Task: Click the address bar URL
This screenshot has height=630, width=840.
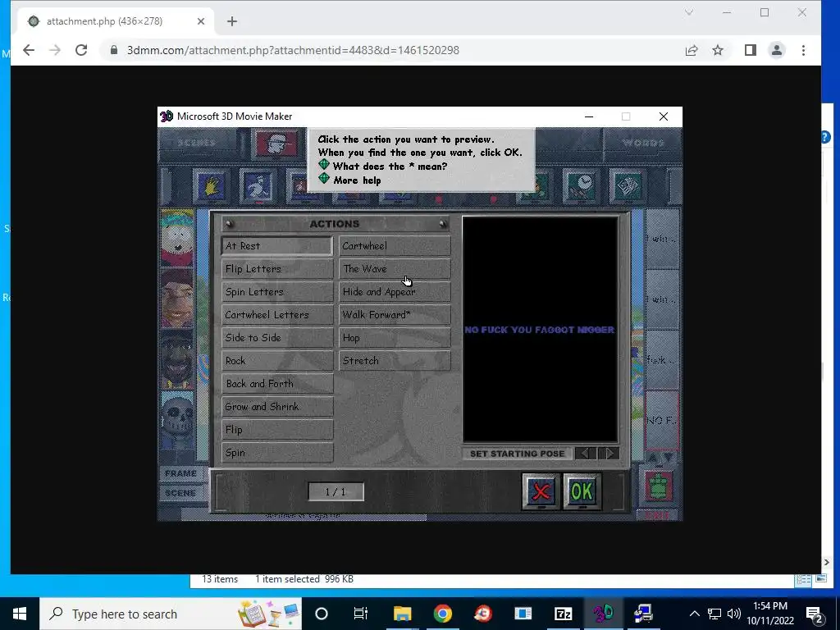Action: [x=293, y=50]
